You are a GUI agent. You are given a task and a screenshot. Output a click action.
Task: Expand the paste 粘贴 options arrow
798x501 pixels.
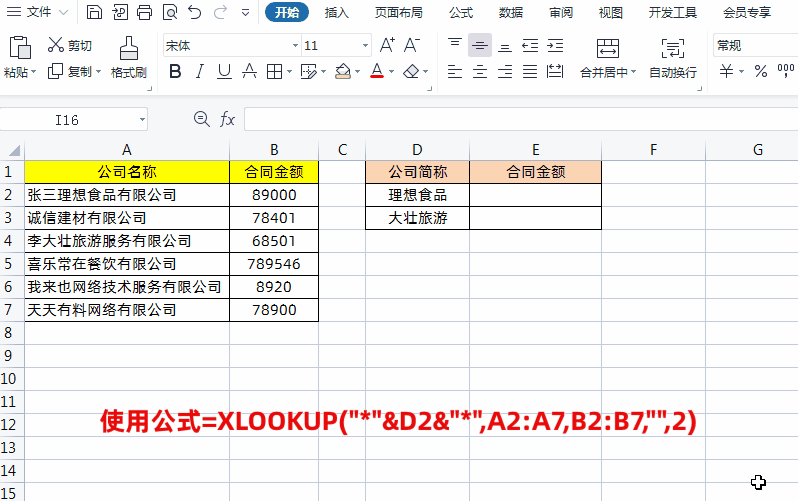coord(34,72)
